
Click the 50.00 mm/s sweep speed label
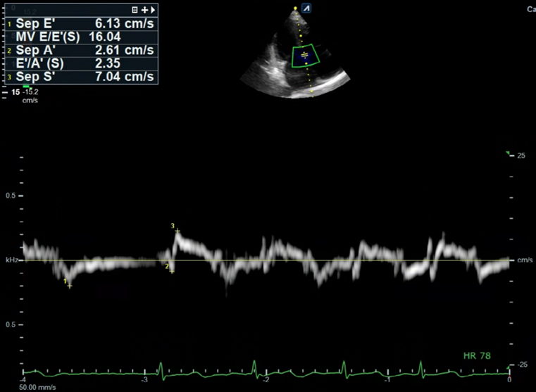point(37,388)
